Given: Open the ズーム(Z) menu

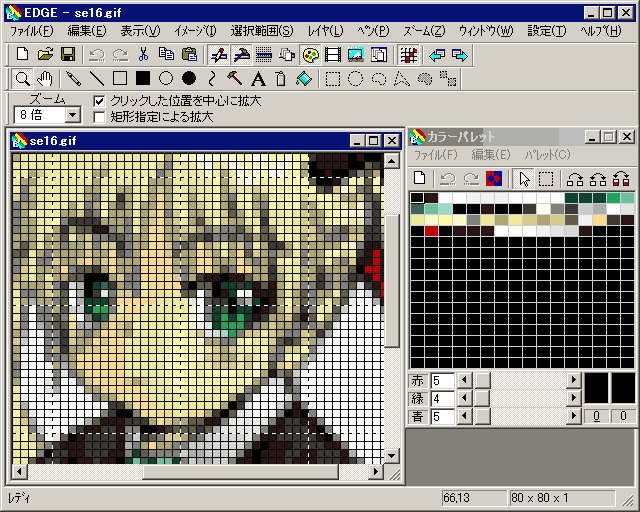Looking at the screenshot, I should 424,31.
